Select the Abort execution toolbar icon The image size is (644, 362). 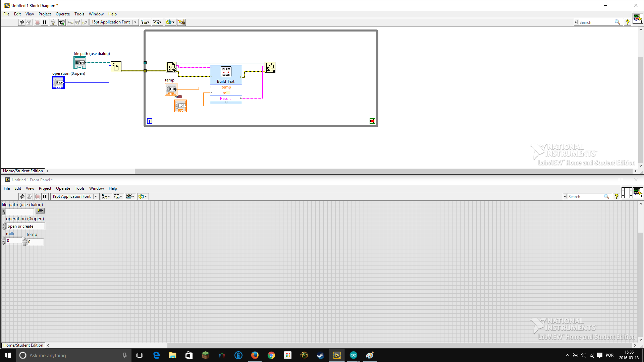coord(37,22)
